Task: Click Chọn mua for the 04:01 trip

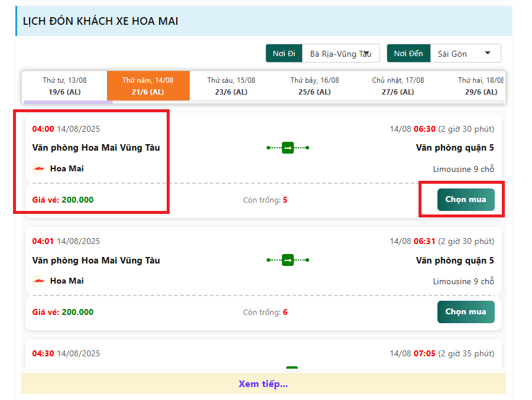Action: [466, 312]
